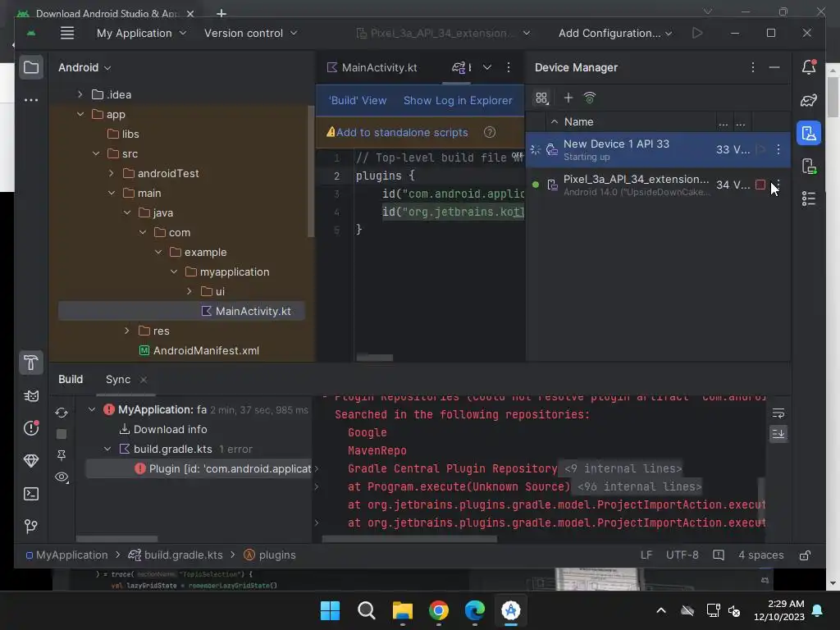The width and height of the screenshot is (840, 630).
Task: Open the App Quality Insights gem icon
Action: point(31,461)
